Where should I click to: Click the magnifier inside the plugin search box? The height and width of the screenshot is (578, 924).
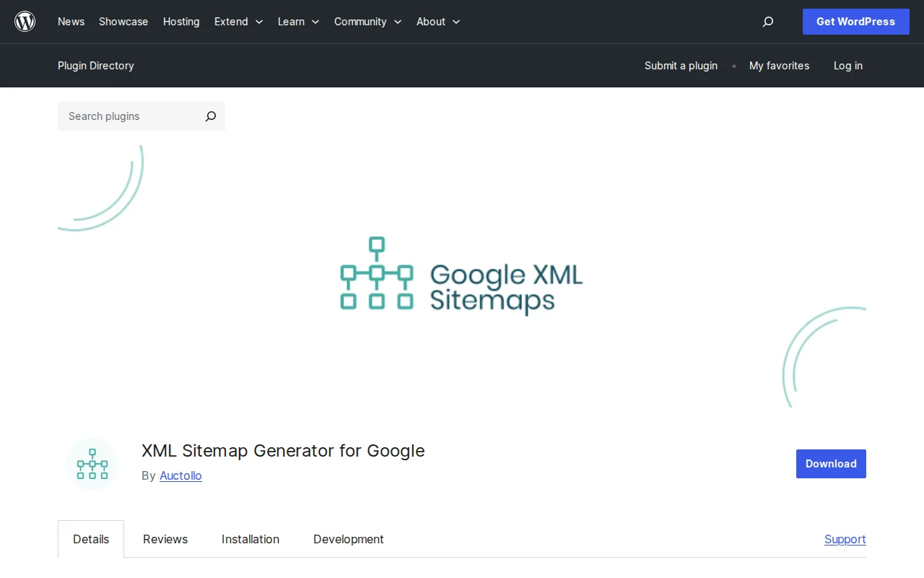coord(210,116)
